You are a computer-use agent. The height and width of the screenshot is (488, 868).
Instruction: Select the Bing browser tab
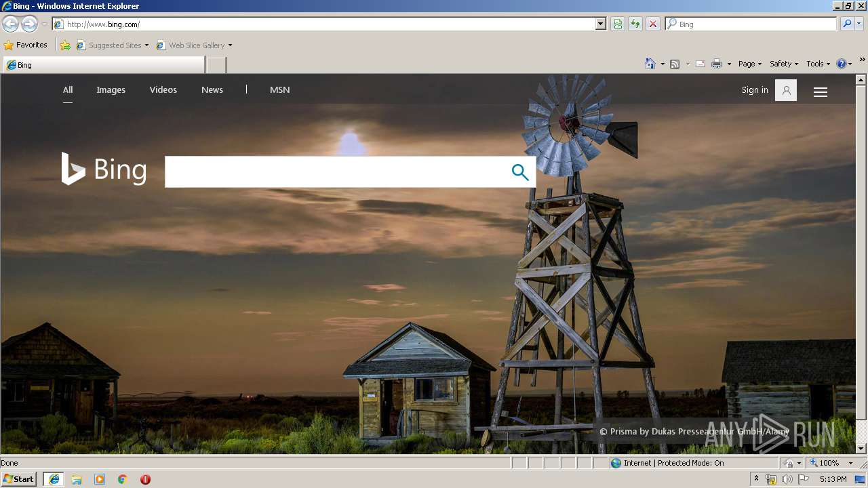104,65
